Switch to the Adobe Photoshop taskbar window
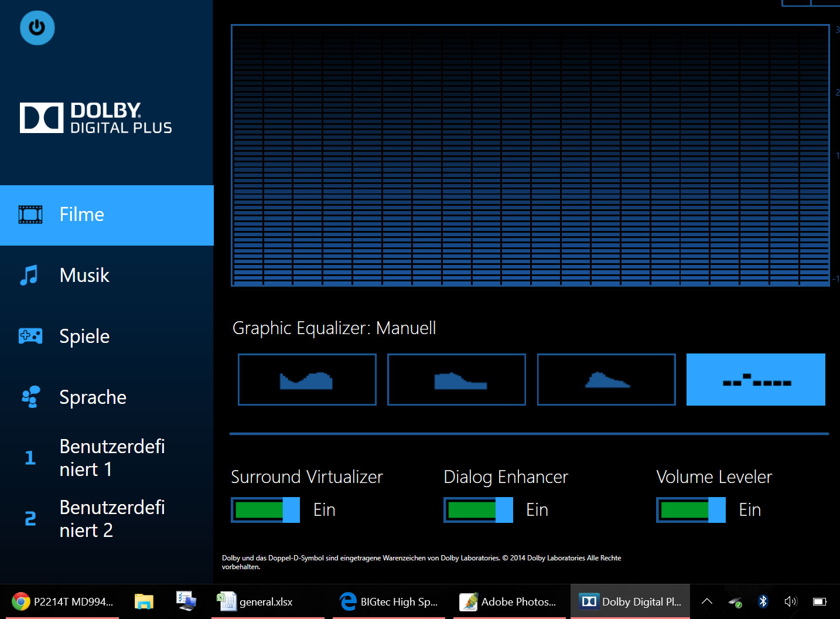The height and width of the screenshot is (619, 840). (507, 601)
